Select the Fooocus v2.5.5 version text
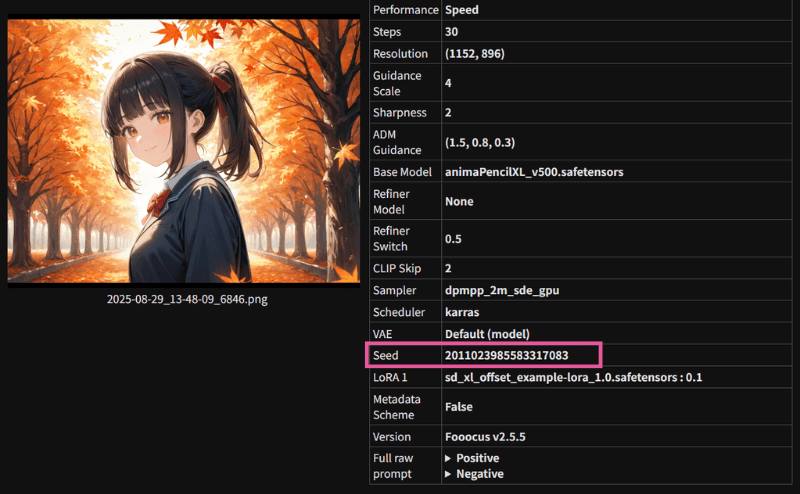 pos(485,437)
